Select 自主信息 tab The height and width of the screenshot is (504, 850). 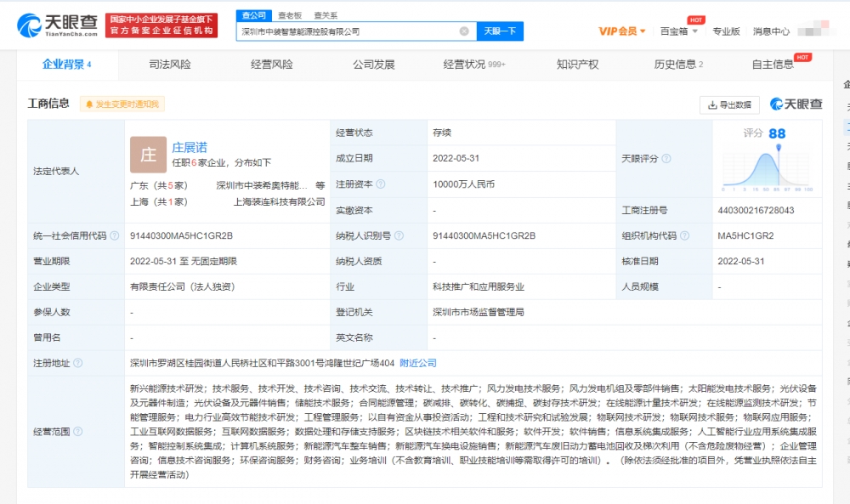pyautogui.click(x=773, y=65)
